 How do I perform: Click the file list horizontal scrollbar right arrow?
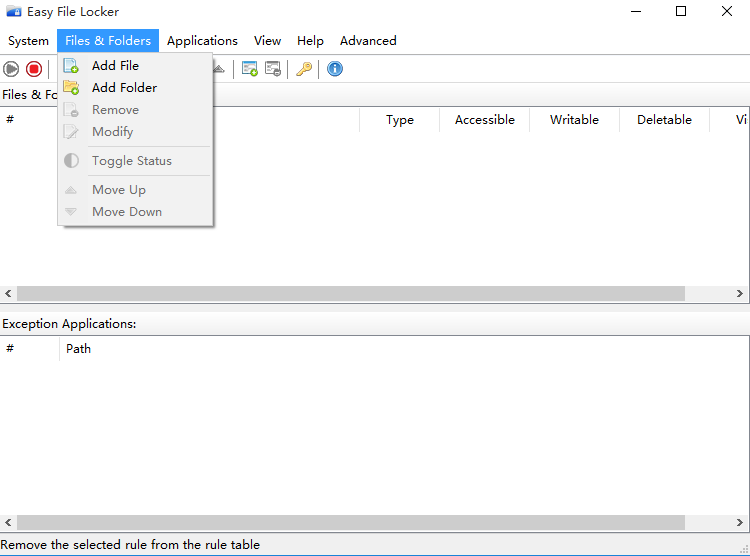(x=741, y=294)
